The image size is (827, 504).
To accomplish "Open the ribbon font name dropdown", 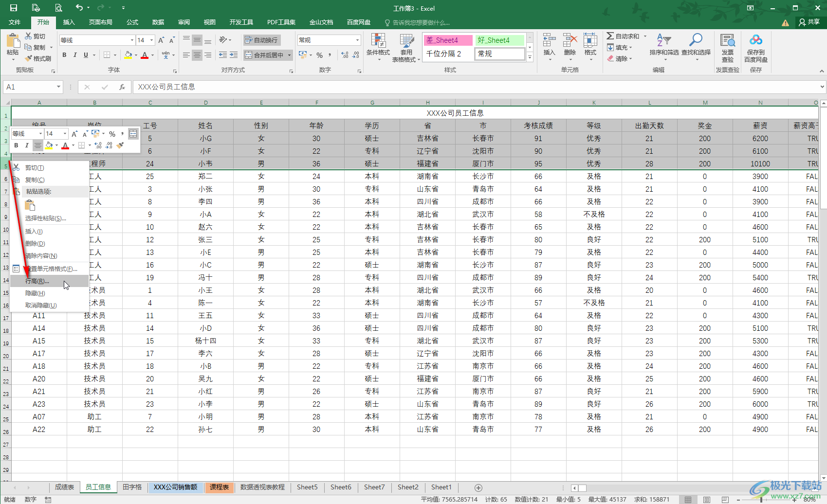I will (x=132, y=40).
